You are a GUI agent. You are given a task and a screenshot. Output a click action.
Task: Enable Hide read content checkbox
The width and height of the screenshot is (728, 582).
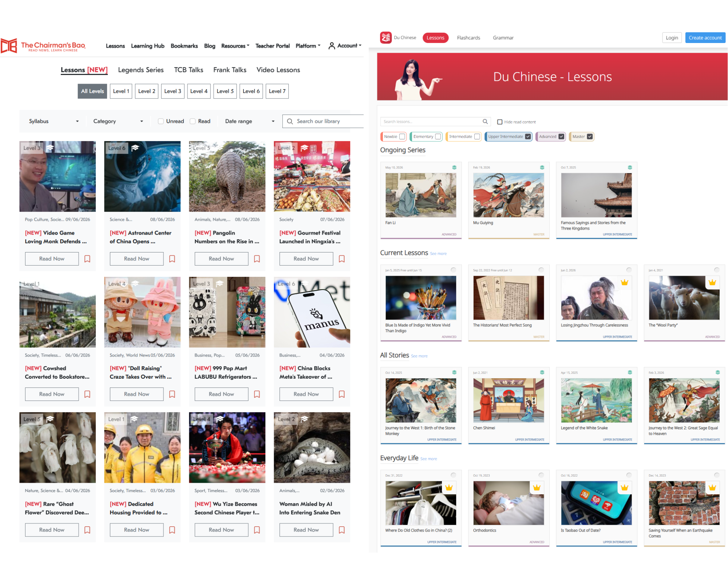click(x=500, y=122)
